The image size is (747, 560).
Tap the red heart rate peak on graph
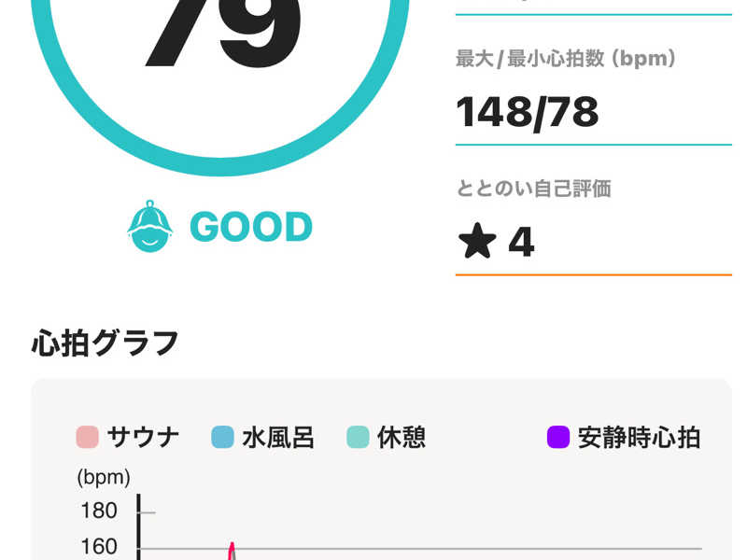tap(233, 549)
